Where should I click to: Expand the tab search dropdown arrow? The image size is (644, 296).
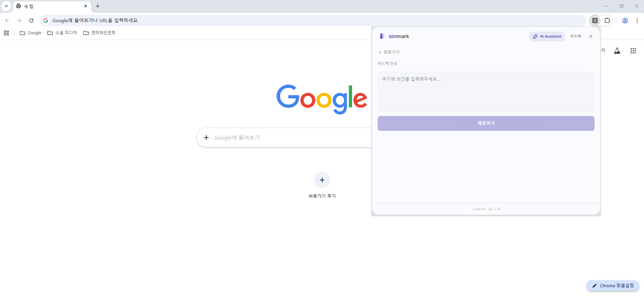point(6,6)
